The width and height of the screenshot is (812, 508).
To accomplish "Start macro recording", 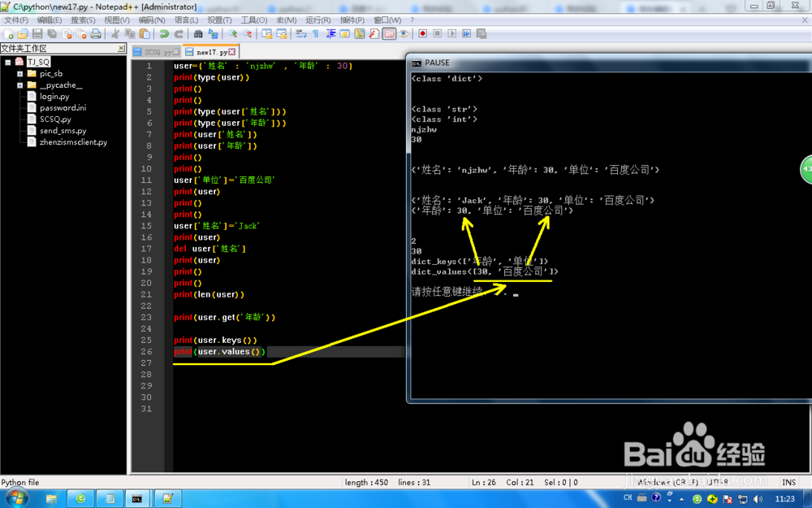I will tap(422, 33).
